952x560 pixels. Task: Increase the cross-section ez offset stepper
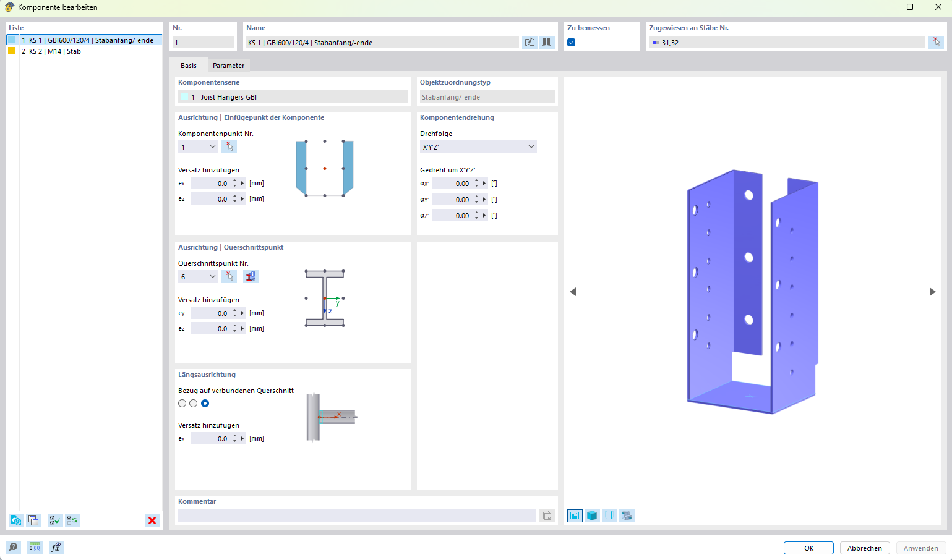235,326
